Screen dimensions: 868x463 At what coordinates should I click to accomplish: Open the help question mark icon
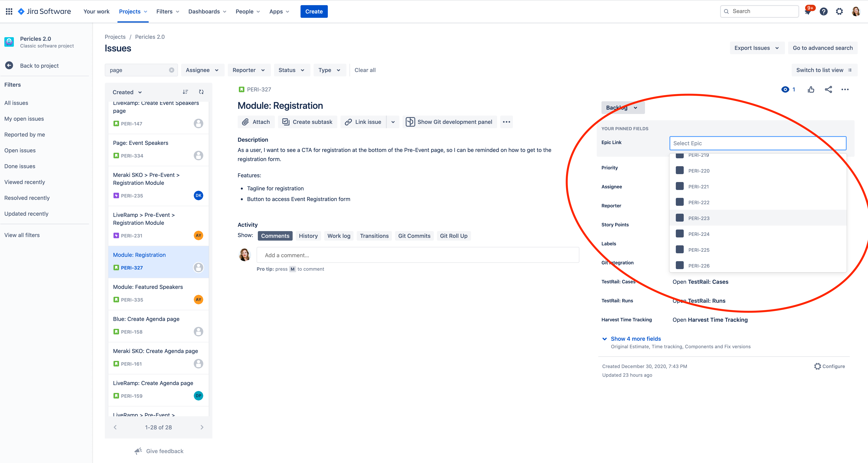click(824, 11)
